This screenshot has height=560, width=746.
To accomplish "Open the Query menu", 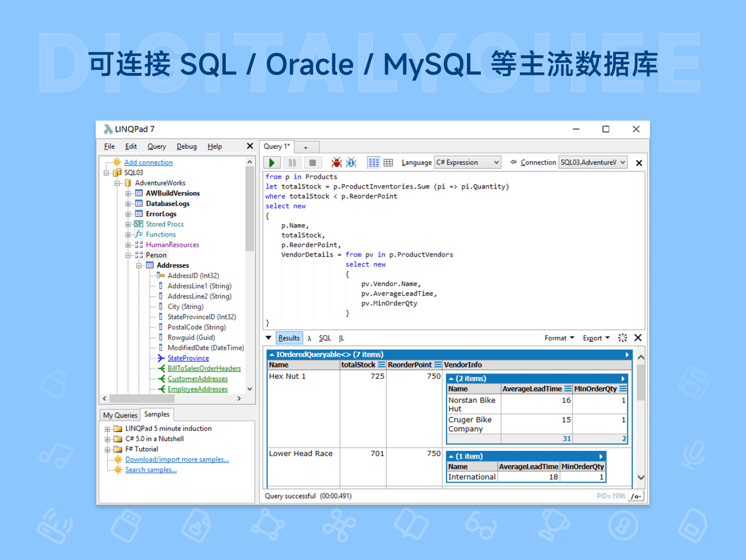I will (x=157, y=146).
